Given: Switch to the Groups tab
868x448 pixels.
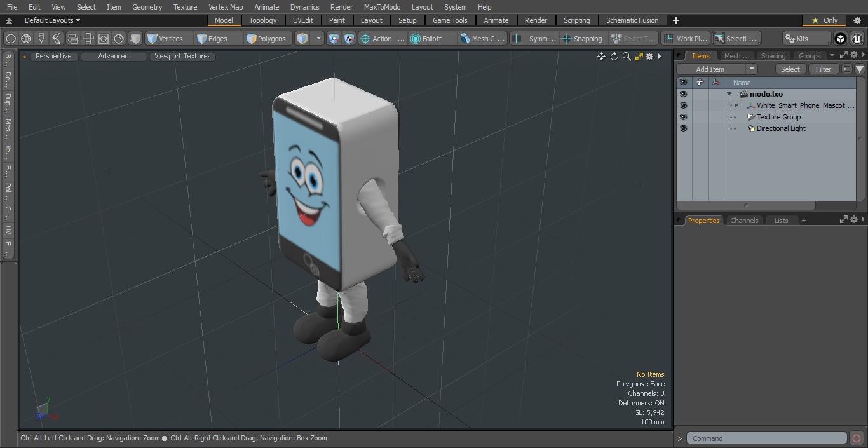Looking at the screenshot, I should click(x=810, y=56).
